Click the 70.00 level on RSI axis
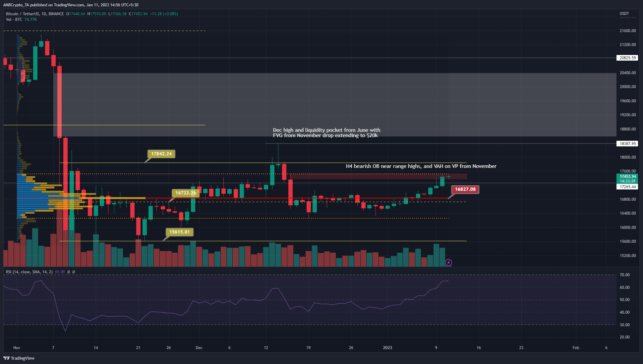This screenshot has width=643, height=364. 624,275
